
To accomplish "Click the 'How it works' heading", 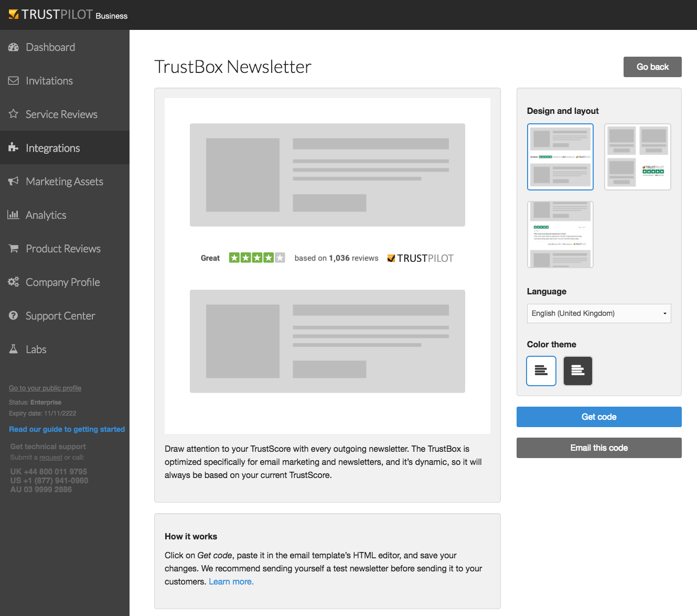I will click(x=191, y=536).
